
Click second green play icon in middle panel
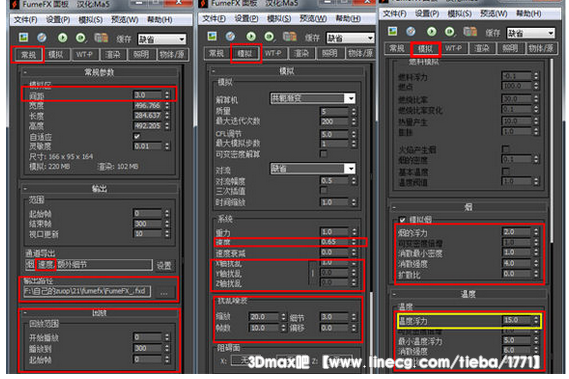(269, 36)
